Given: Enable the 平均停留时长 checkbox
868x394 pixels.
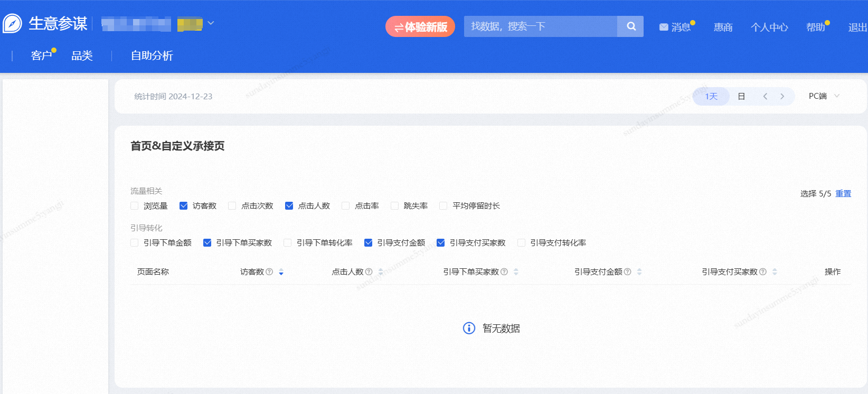Looking at the screenshot, I should tap(443, 205).
